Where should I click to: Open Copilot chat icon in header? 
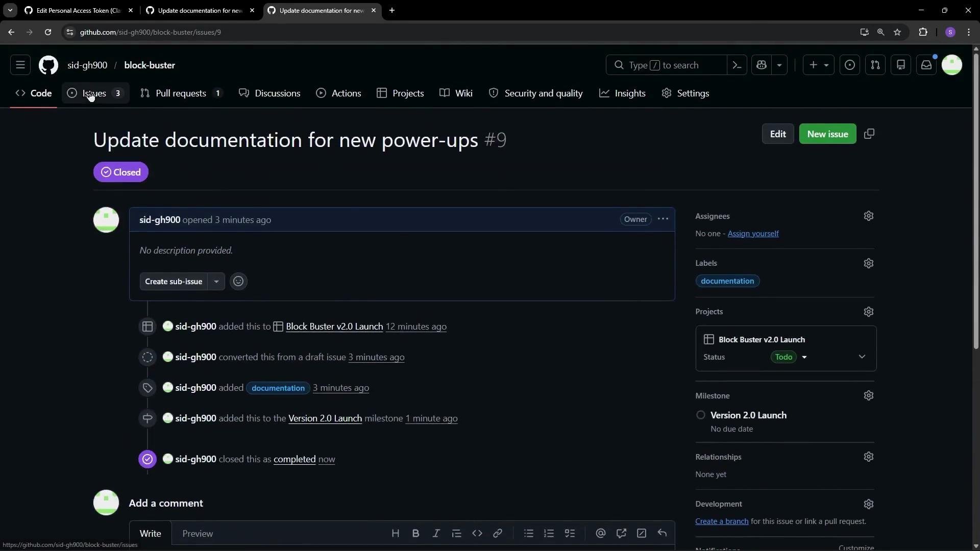762,65
